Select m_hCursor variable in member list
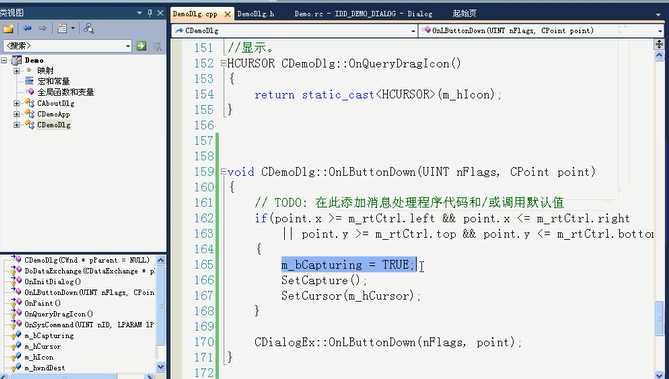The height and width of the screenshot is (379, 669). pos(42,347)
